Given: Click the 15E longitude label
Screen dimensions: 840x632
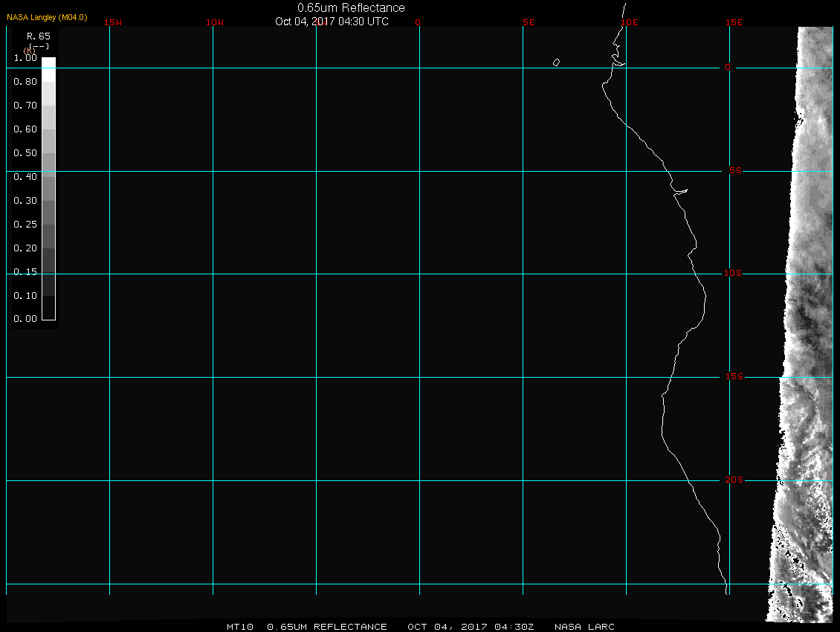Looking at the screenshot, I should [734, 22].
